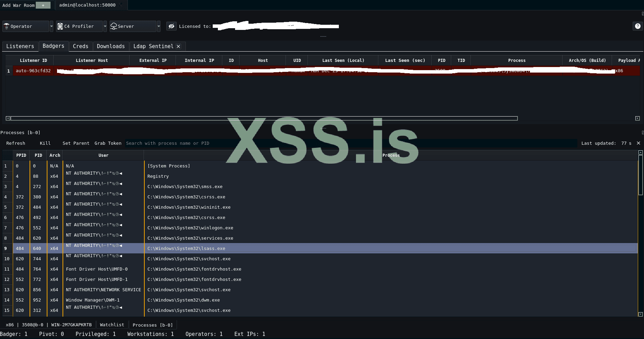644x339 pixels.
Task: Click the Privileged: 1 status entry
Action: click(x=96, y=334)
